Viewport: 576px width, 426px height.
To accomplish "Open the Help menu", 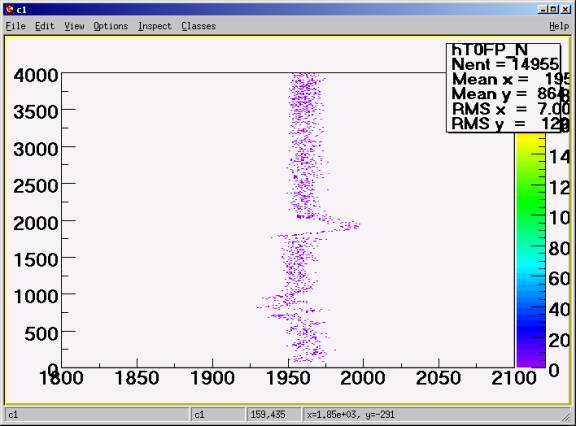I will (559, 26).
